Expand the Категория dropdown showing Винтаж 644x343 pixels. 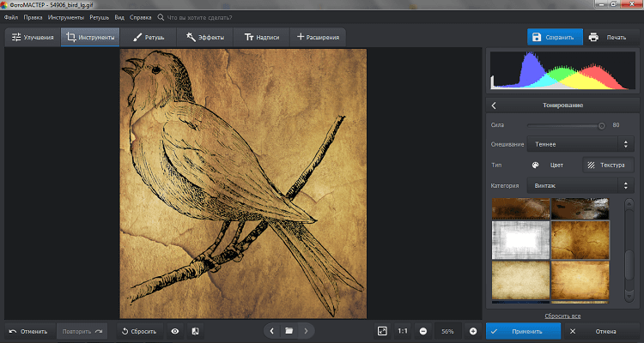pyautogui.click(x=580, y=185)
